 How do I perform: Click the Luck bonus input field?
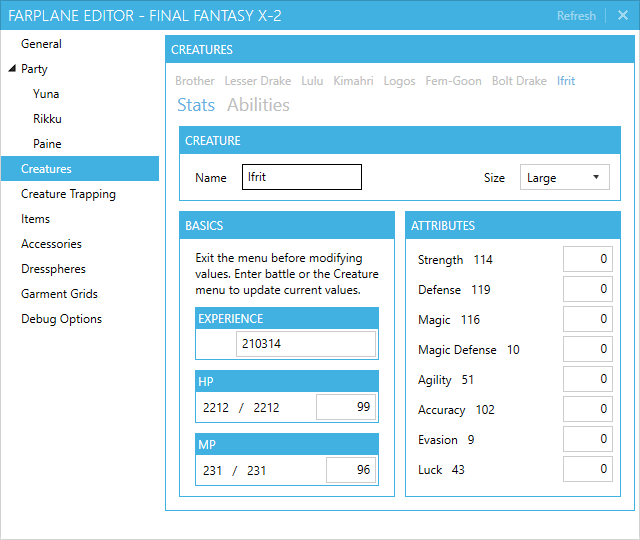pos(588,469)
